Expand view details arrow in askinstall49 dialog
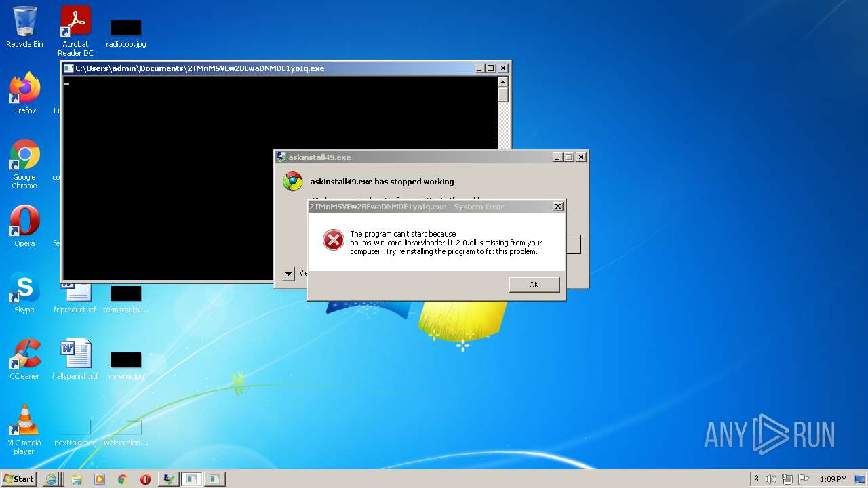This screenshot has height=488, width=868. (288, 274)
